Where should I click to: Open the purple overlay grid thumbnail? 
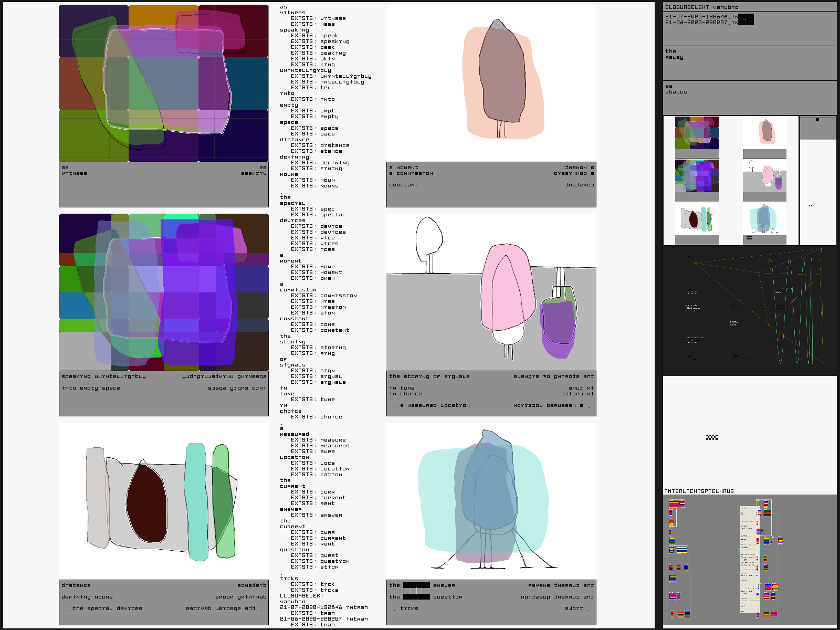coord(697,176)
